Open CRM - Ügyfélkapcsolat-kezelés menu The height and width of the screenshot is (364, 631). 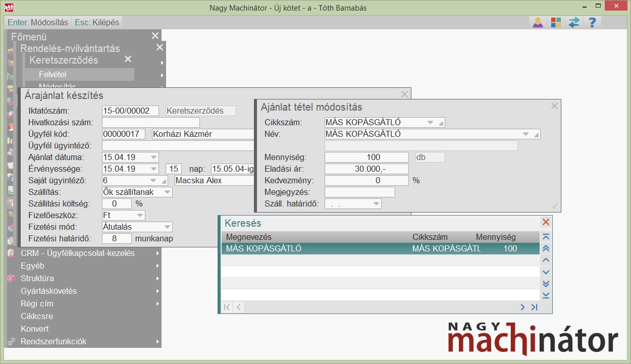77,253
